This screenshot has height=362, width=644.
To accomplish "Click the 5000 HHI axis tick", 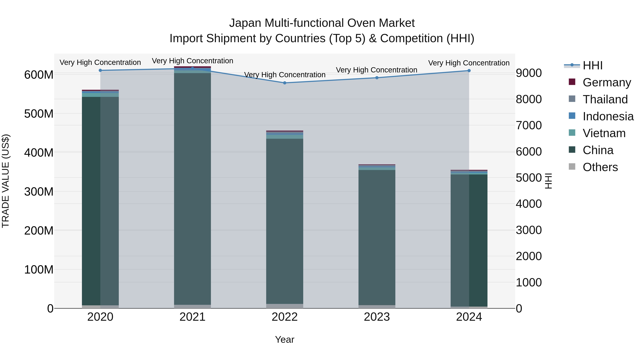I will coord(529,178).
